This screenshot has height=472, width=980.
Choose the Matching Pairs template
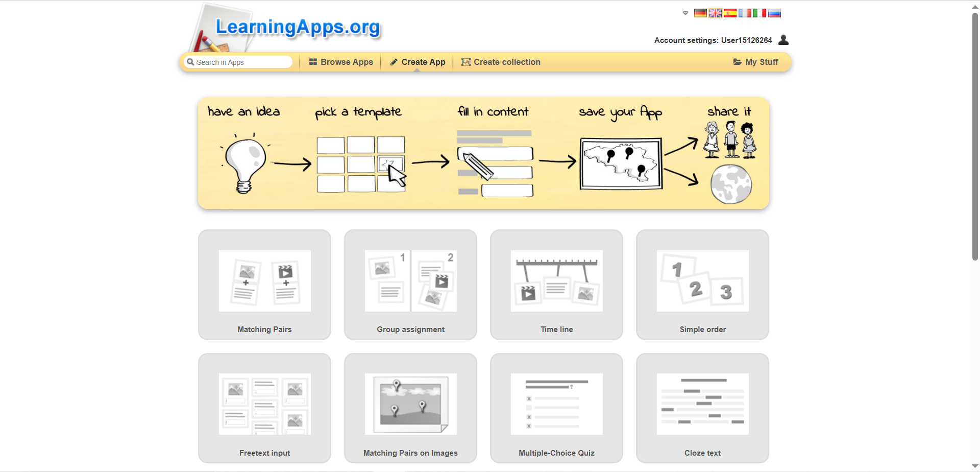pos(264,285)
